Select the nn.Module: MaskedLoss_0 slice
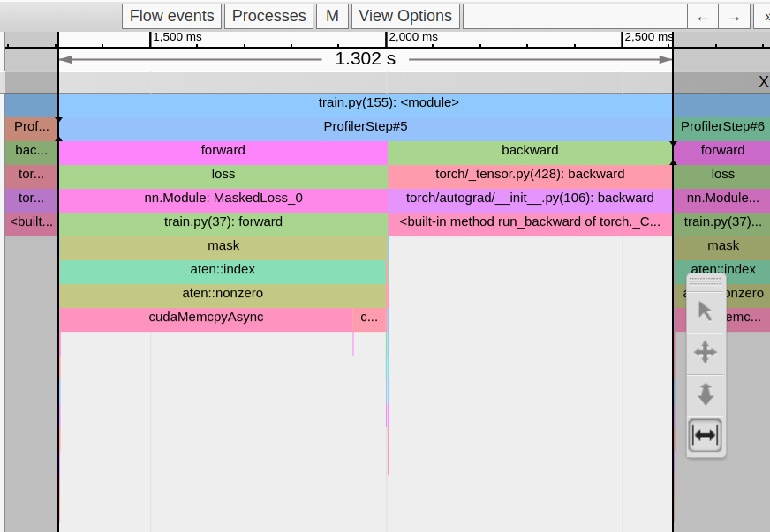The width and height of the screenshot is (770, 532). pyautogui.click(x=223, y=199)
